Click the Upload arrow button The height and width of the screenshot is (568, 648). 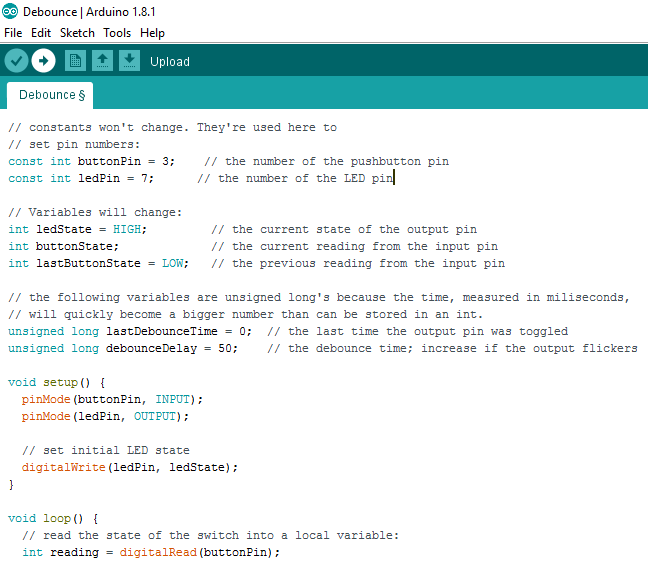click(43, 61)
